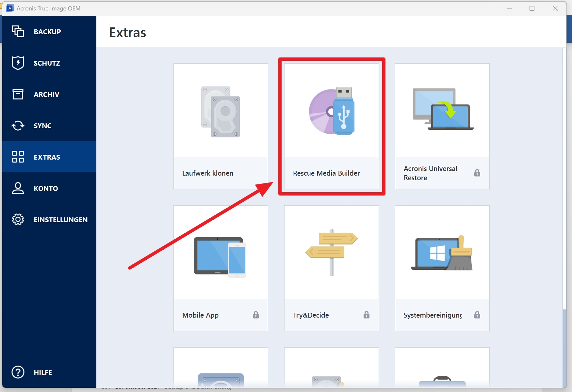
Task: Click the USB and disc rescue media icon
Action: (x=332, y=111)
